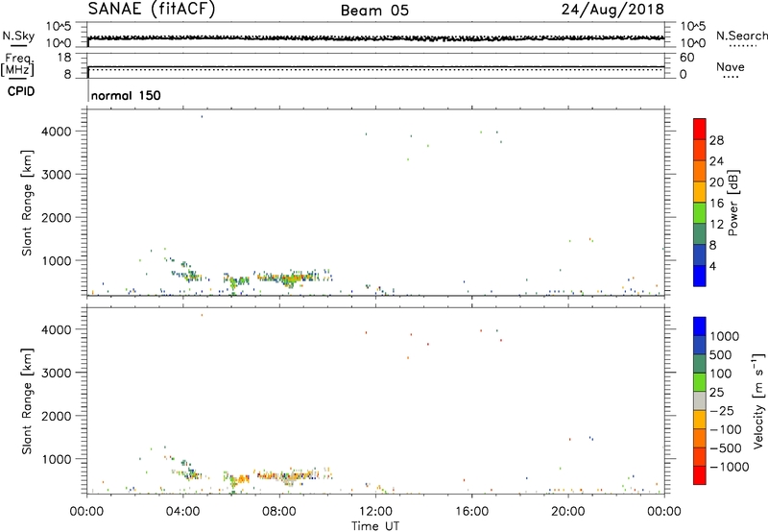Viewport: 768px width, 532px height.
Task: Click the 4000 tick on power panel axis
Action: tap(57, 132)
